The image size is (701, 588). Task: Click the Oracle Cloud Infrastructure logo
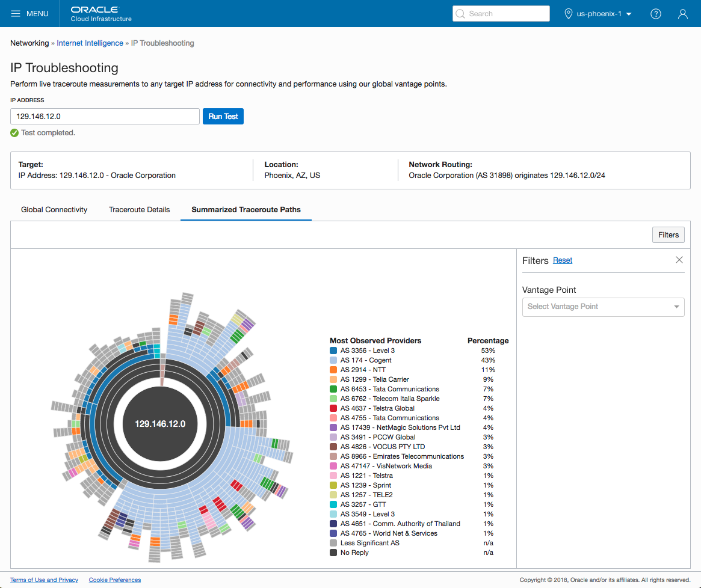pyautogui.click(x=100, y=14)
